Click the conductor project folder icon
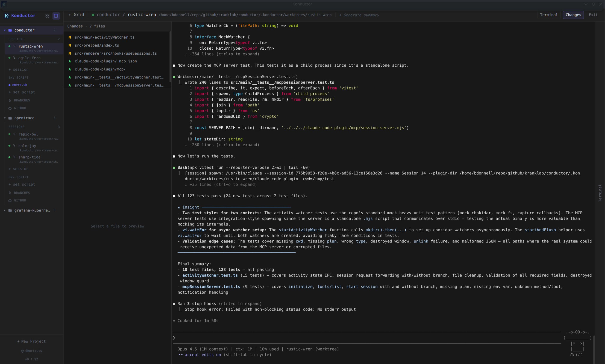 tap(10, 30)
